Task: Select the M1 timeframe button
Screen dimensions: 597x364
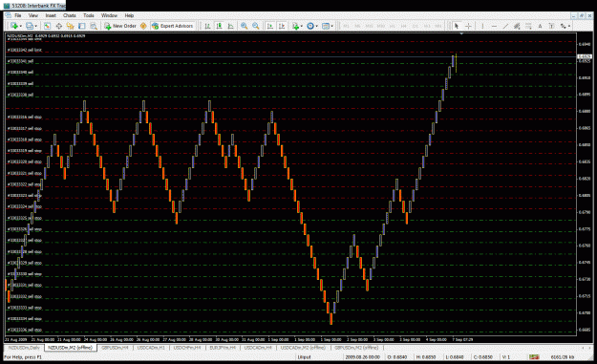Action: 347,26
